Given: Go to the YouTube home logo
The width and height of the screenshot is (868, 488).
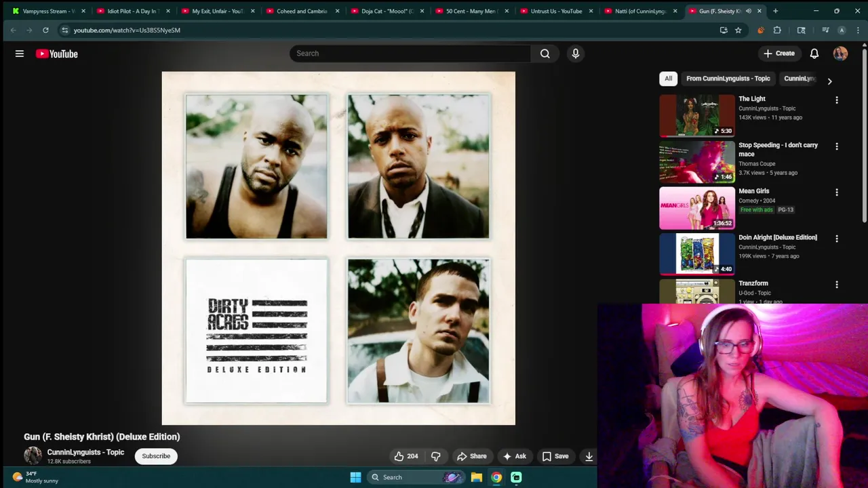Looking at the screenshot, I should coord(57,54).
